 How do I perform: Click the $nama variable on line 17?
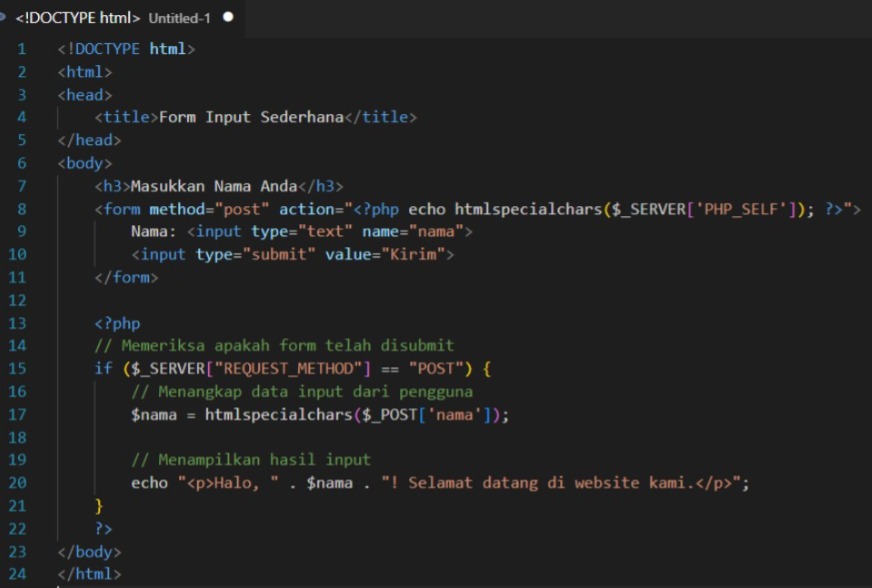click(154, 414)
